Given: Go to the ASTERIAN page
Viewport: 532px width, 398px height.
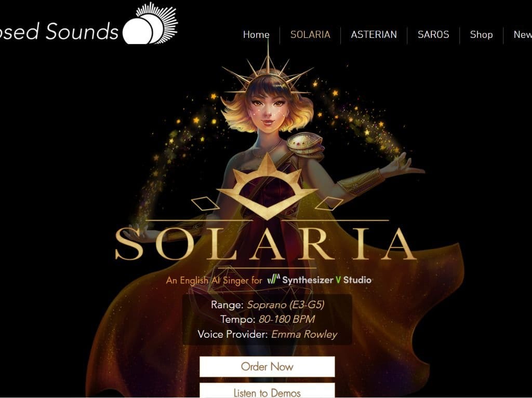Looking at the screenshot, I should pyautogui.click(x=374, y=35).
